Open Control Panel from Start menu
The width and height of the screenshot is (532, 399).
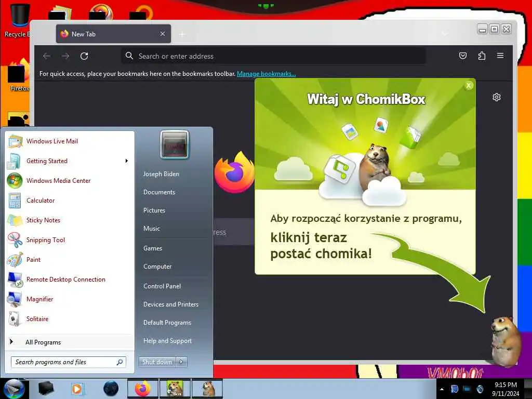tap(162, 286)
